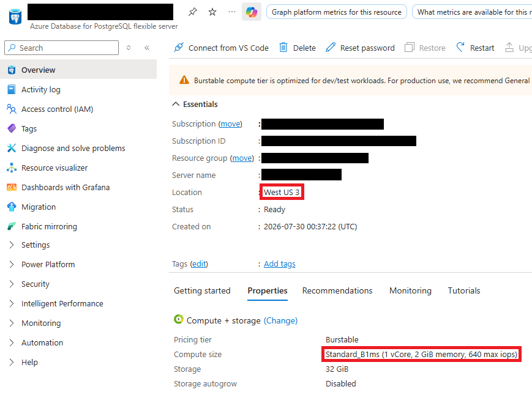Click the Add tags link
This screenshot has height=395, width=532.
280,264
